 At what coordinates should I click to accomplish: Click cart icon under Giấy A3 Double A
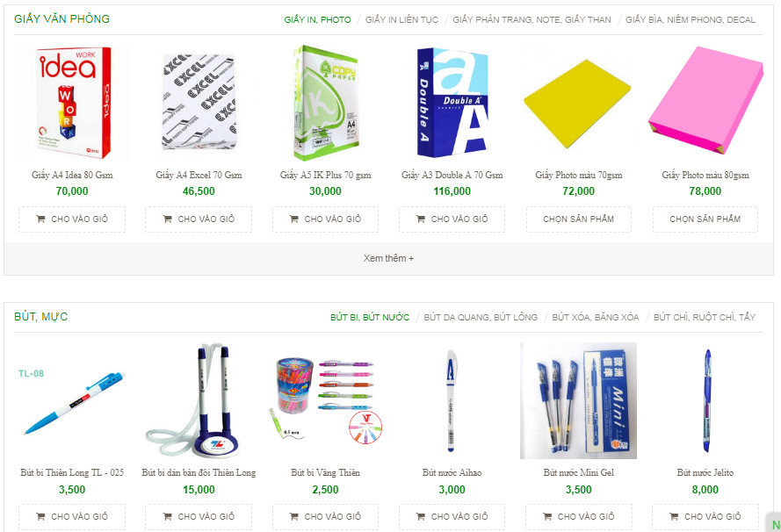(421, 219)
